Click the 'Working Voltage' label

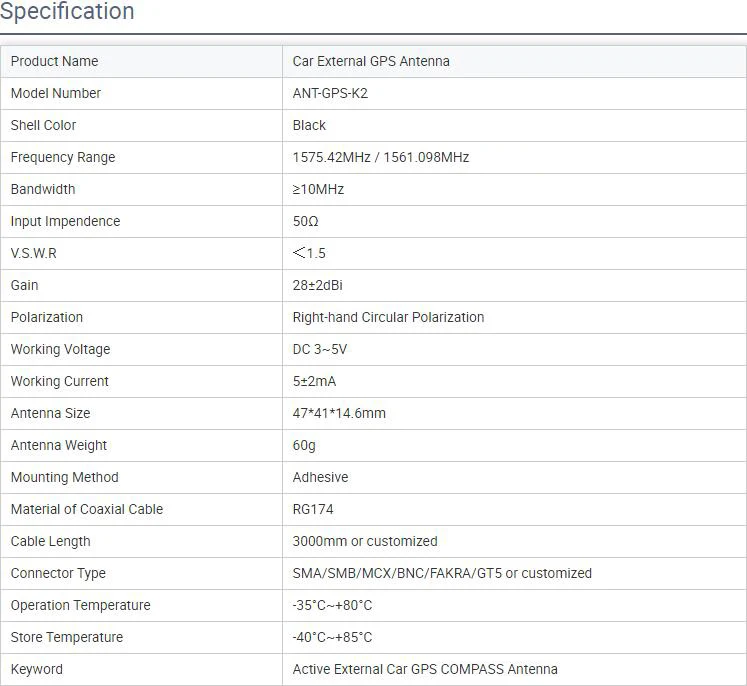(x=61, y=349)
